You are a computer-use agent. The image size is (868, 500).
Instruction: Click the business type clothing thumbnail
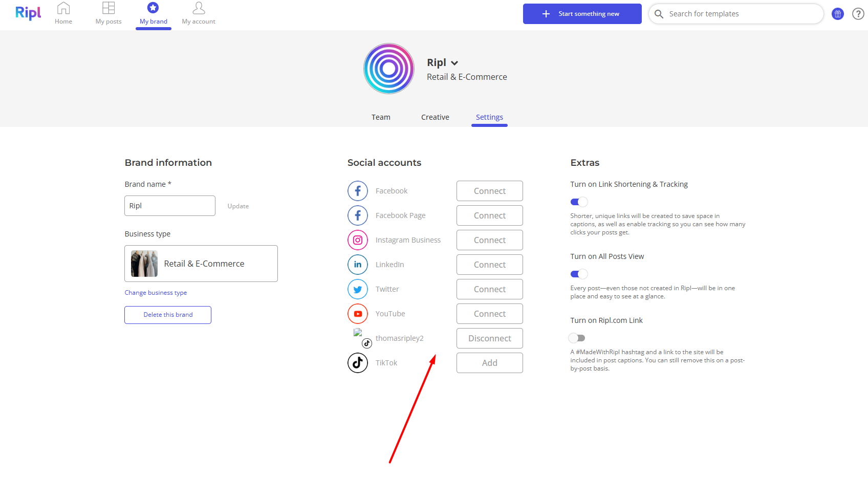[144, 264]
